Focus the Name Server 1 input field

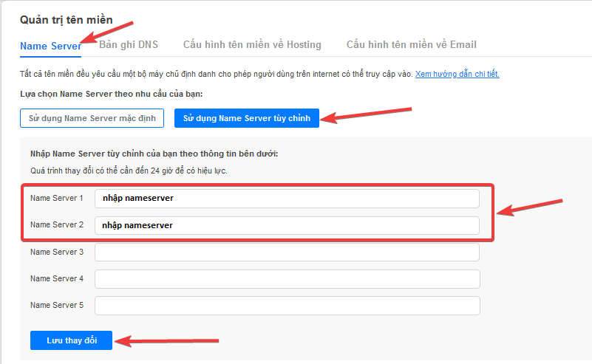(287, 199)
